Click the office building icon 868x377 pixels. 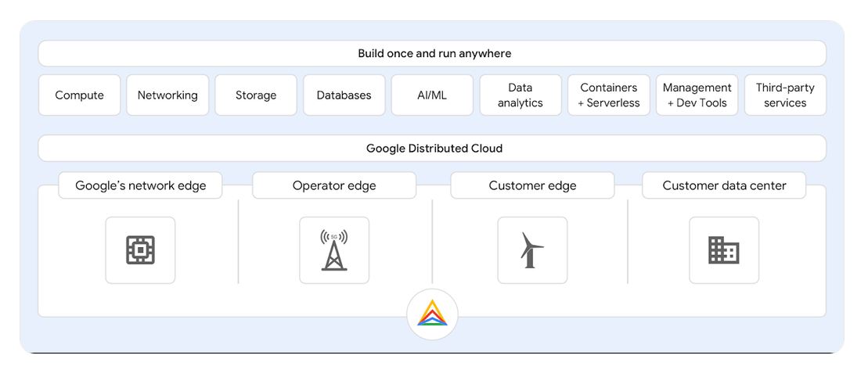click(724, 250)
